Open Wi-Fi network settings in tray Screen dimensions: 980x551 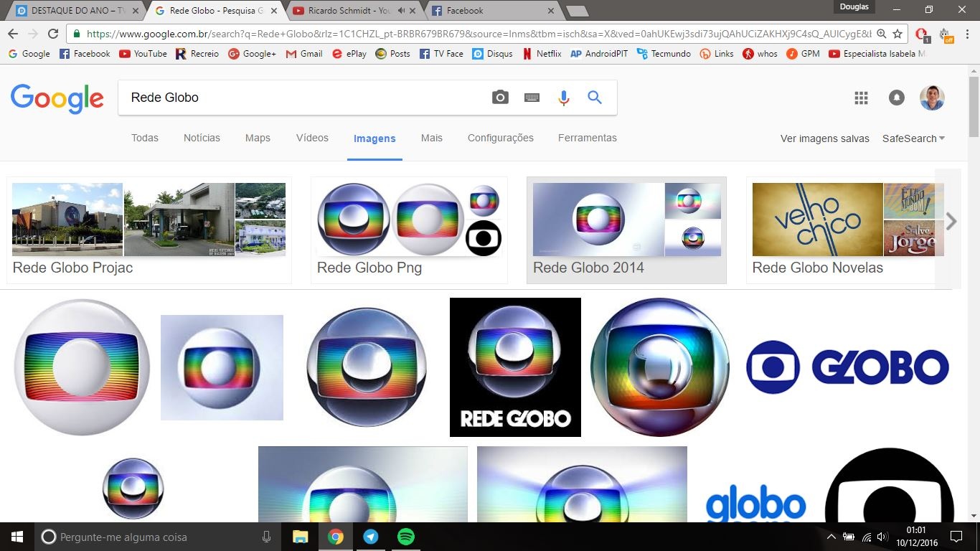click(x=866, y=537)
